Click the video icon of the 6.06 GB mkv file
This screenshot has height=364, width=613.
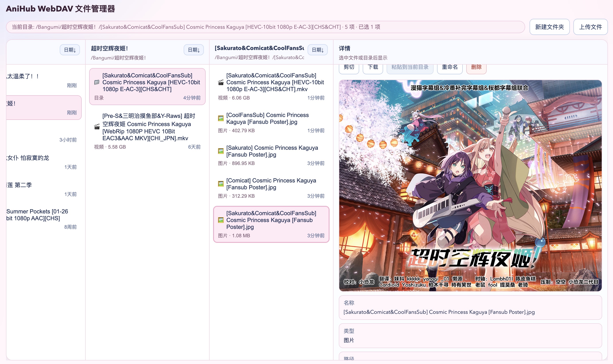click(x=220, y=82)
